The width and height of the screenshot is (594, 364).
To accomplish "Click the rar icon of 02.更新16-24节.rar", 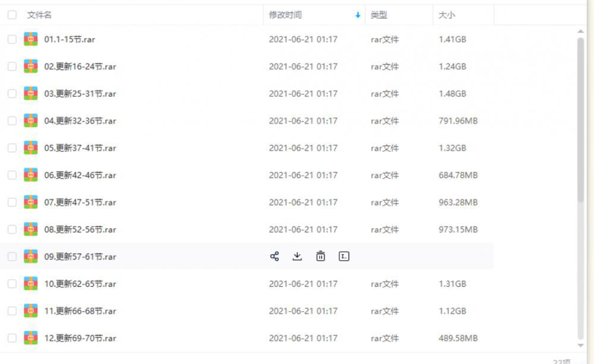I will click(x=31, y=67).
